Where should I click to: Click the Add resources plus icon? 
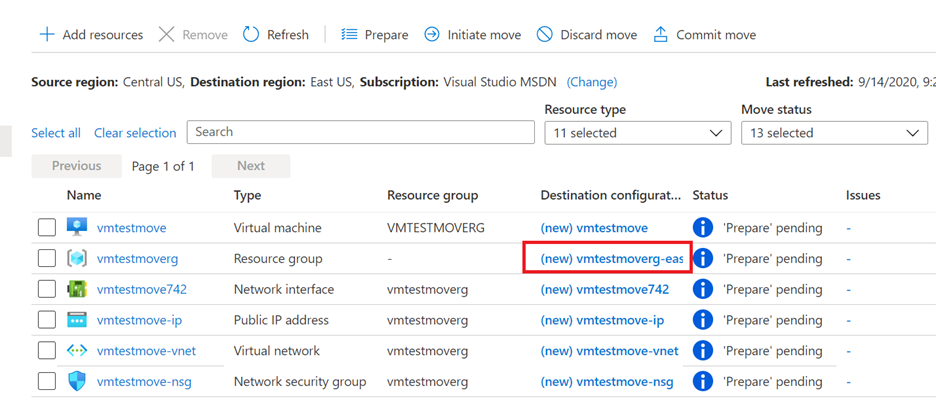47,35
